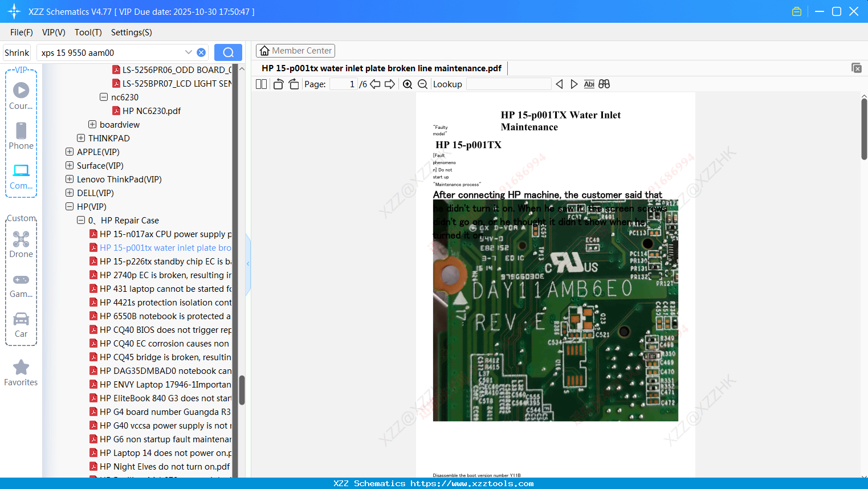Find previous lookup match triangle

click(559, 84)
